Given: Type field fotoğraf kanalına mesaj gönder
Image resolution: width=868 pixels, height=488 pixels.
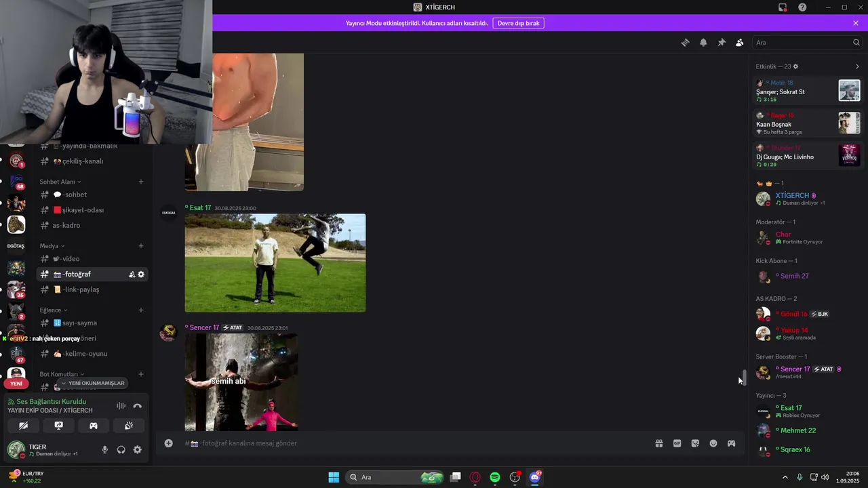Looking at the screenshot, I should (414, 443).
